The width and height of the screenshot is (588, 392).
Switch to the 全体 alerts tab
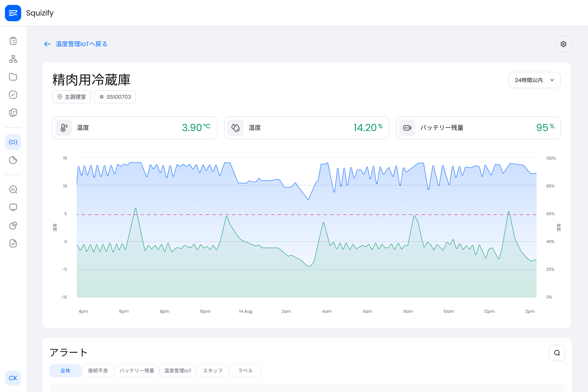point(65,371)
